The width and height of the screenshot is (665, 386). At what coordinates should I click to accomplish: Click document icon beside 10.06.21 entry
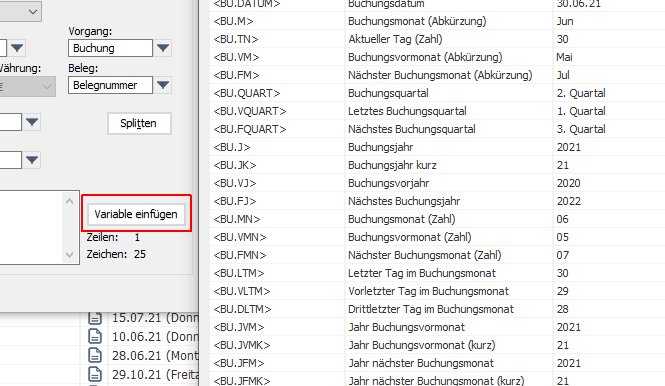95,336
